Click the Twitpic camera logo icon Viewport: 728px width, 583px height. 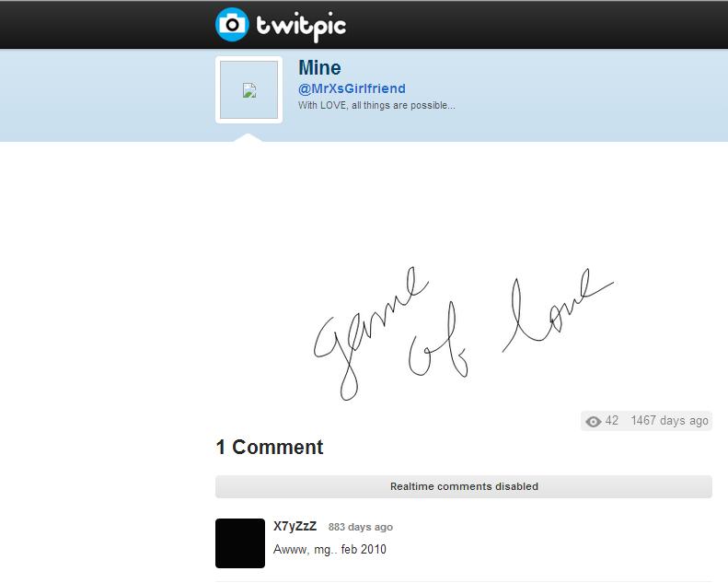click(x=232, y=24)
